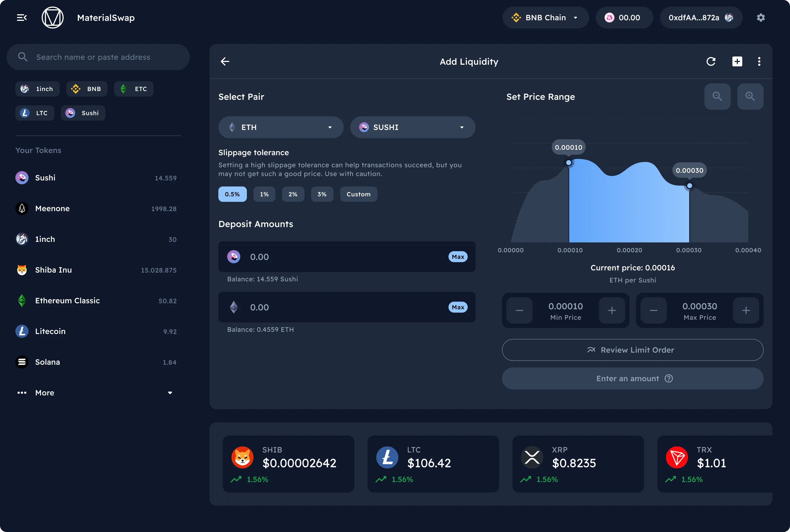
Task: Open settings gear icon
Action: 760,18
